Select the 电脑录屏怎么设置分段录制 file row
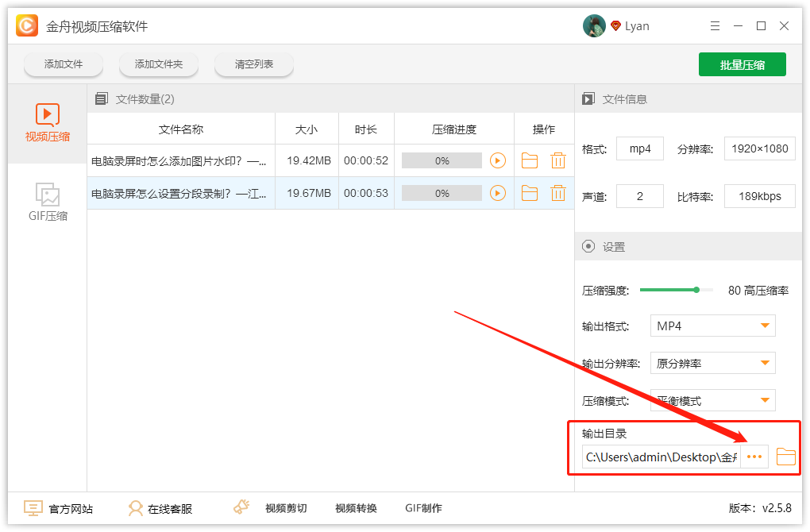This screenshot has width=810, height=532. 330,193
